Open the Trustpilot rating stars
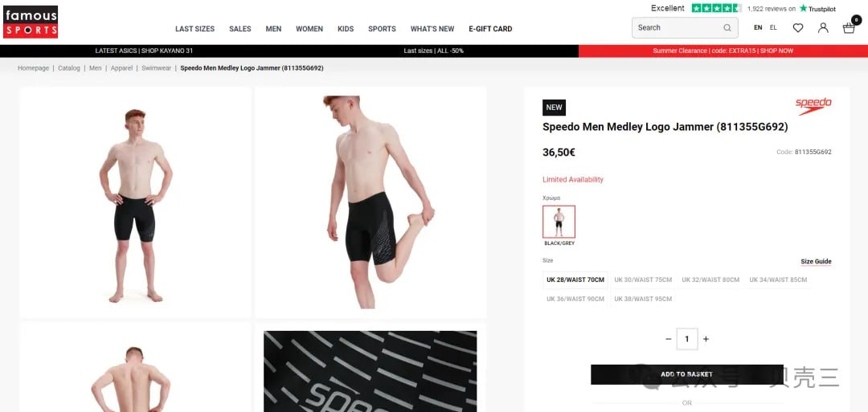Image resolution: width=868 pixels, height=412 pixels. click(716, 8)
